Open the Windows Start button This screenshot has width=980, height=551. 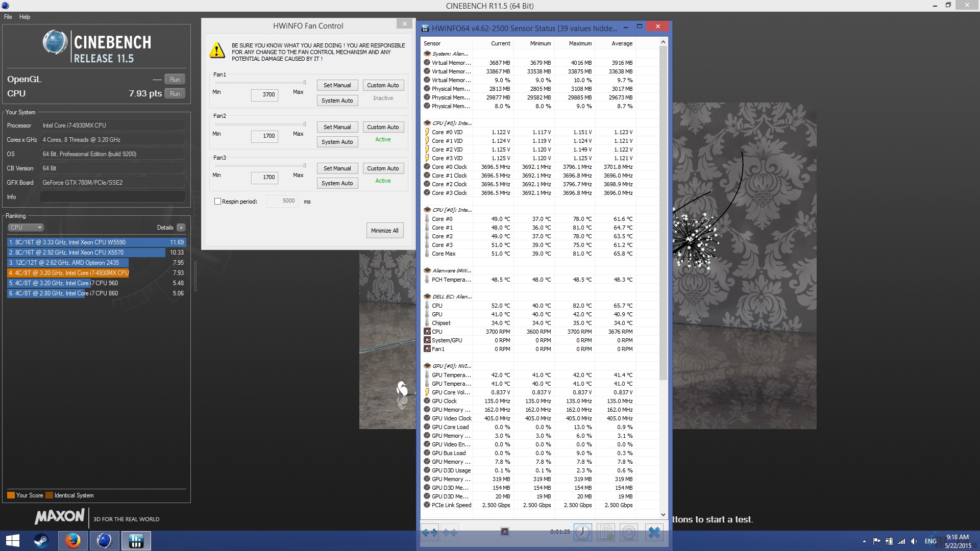click(12, 541)
